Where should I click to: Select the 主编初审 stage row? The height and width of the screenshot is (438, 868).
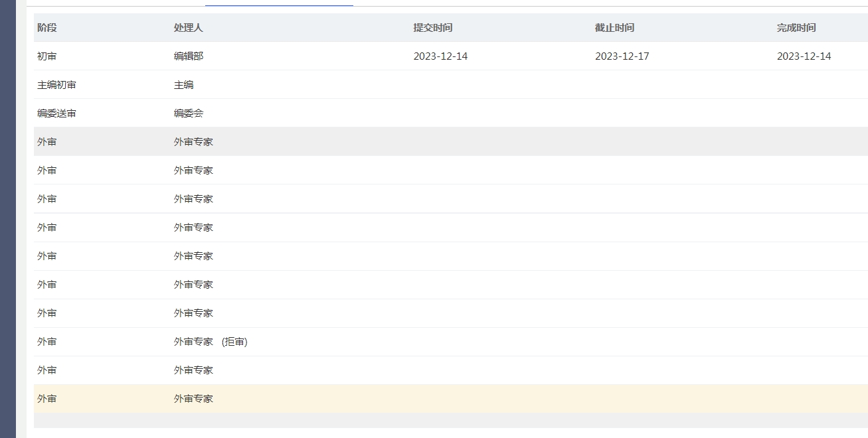point(451,85)
